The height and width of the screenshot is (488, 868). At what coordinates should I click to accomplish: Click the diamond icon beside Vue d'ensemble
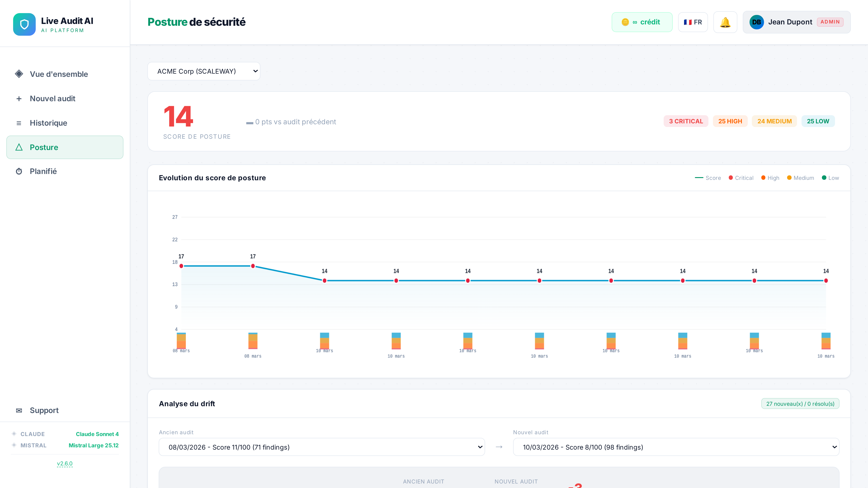coord(19,74)
